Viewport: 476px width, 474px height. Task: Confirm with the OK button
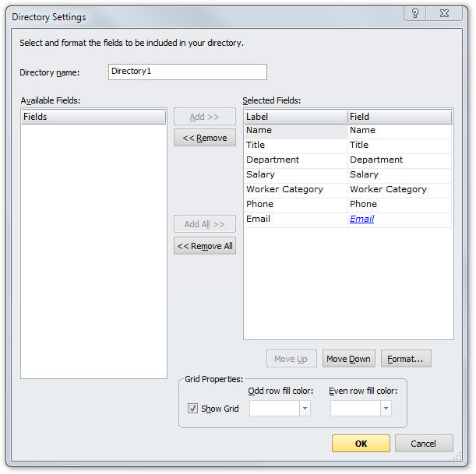pyautogui.click(x=361, y=444)
